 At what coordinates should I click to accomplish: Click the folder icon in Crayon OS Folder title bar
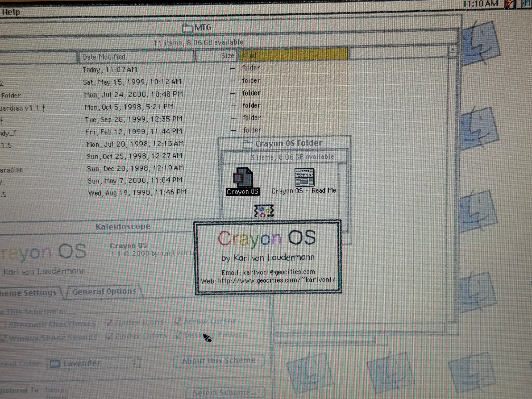pyautogui.click(x=248, y=144)
